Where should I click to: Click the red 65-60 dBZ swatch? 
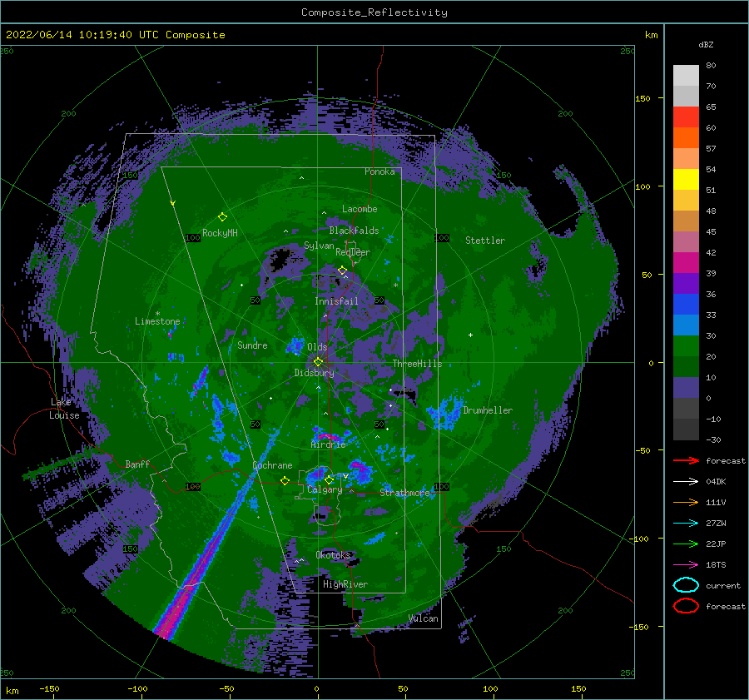(686, 117)
